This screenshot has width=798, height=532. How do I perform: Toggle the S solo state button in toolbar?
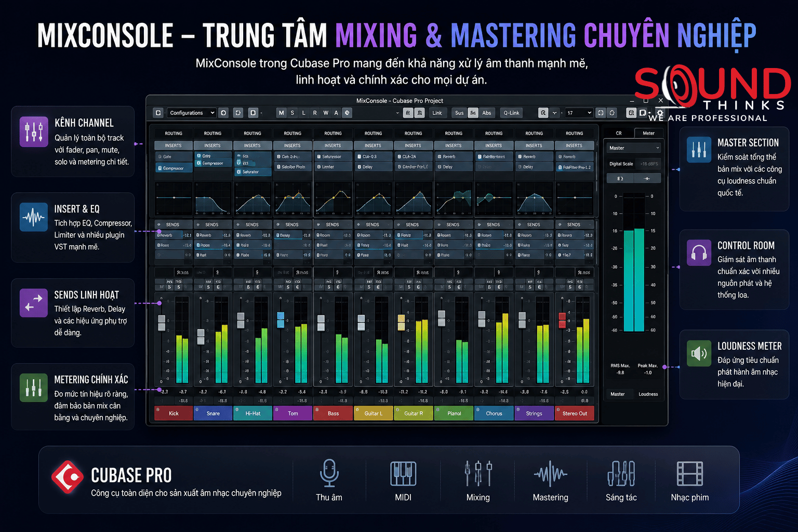tap(292, 113)
